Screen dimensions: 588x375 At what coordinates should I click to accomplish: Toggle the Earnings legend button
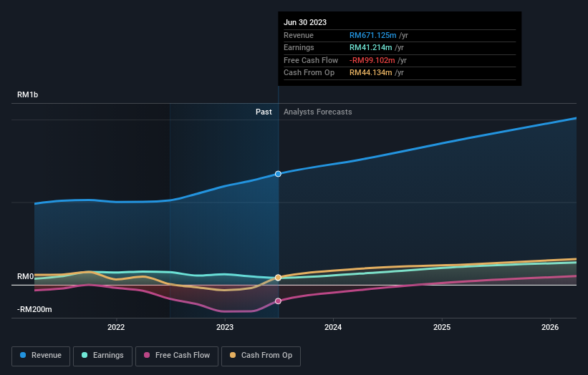102,356
